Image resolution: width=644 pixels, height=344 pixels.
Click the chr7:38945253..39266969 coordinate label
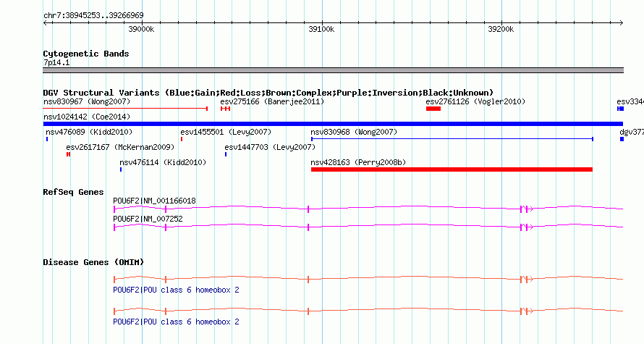tap(93, 15)
